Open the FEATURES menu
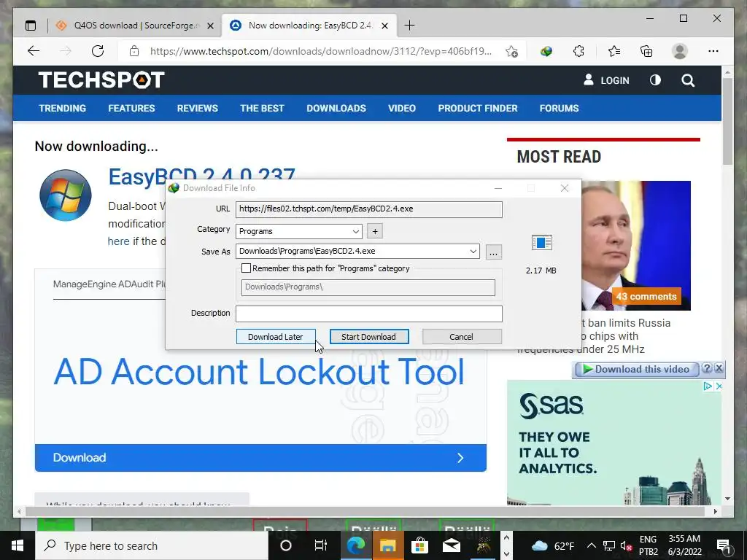This screenshot has height=560, width=747. pos(131,108)
